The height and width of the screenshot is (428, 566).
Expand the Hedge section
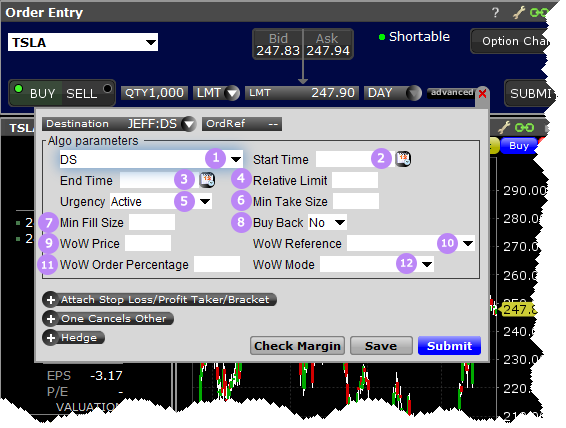(x=74, y=338)
